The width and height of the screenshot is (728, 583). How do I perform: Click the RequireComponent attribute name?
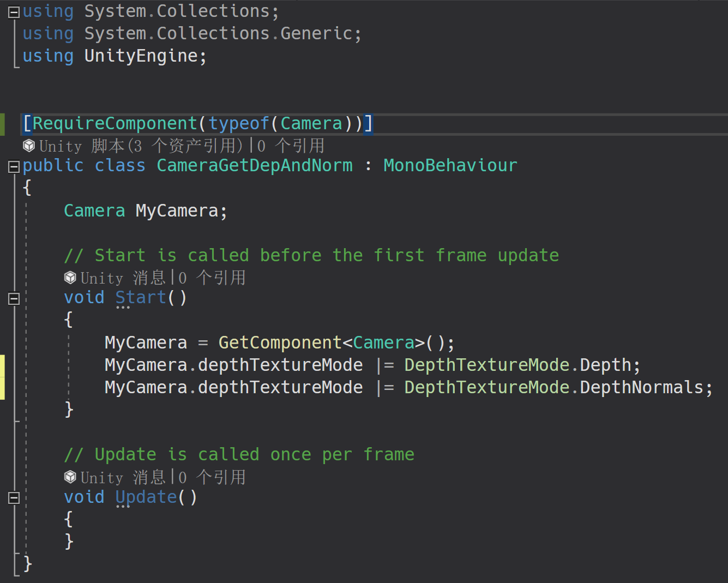pos(115,123)
